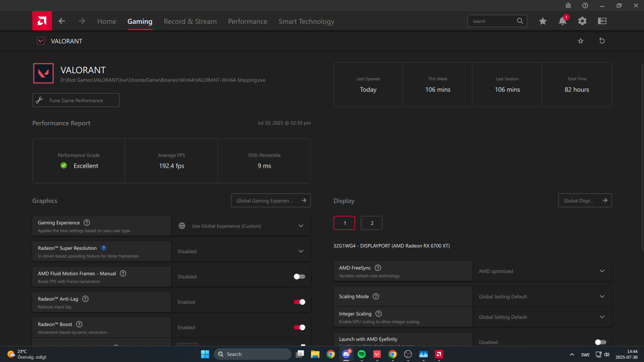Open the Record & Stream tab
Viewport: 644px width, 362px height.
pos(190,21)
